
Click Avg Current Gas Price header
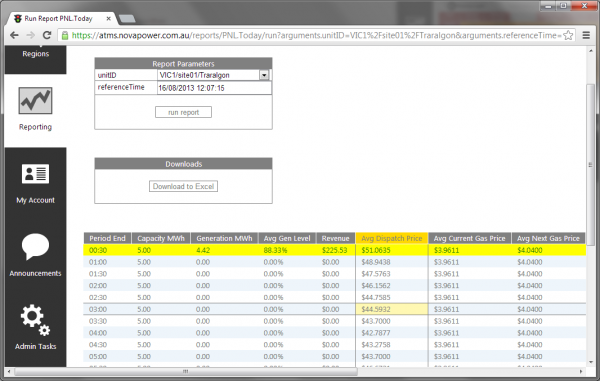pyautogui.click(x=470, y=238)
